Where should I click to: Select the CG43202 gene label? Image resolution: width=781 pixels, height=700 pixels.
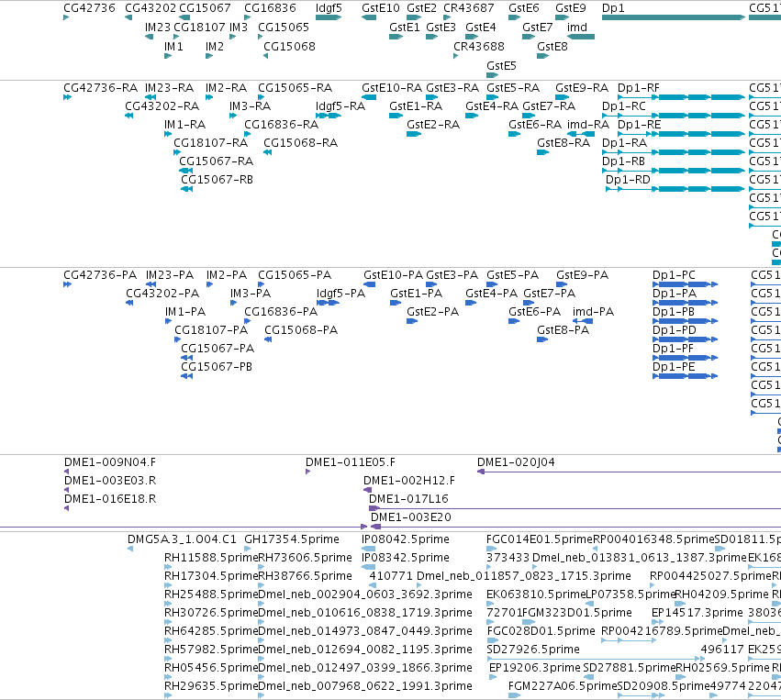click(x=151, y=8)
